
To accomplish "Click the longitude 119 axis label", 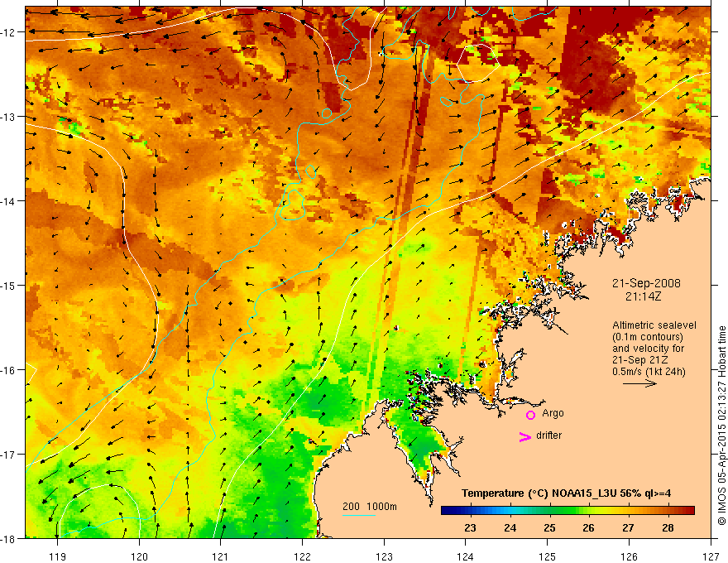I will pyautogui.click(x=58, y=556).
